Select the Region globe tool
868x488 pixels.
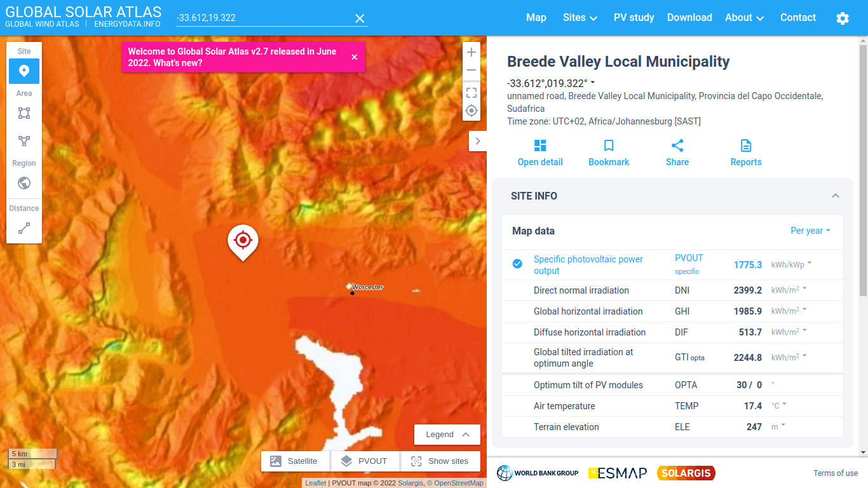click(24, 183)
